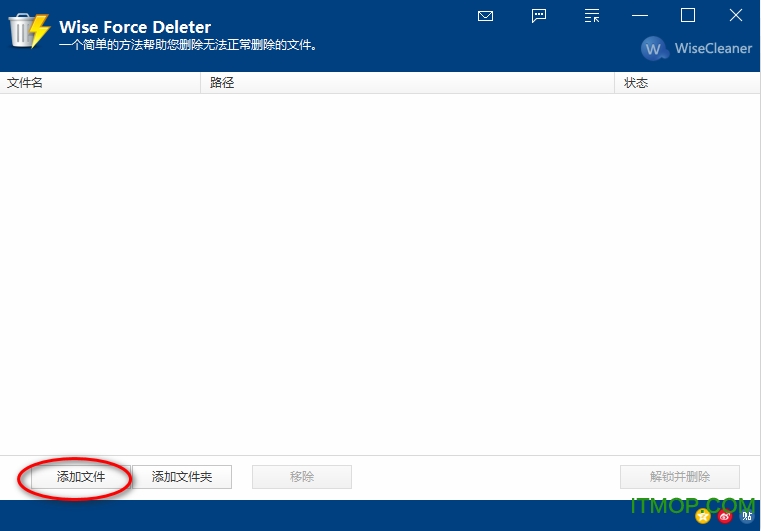
Task: Close the Wise Force Deleter window
Action: tap(736, 16)
